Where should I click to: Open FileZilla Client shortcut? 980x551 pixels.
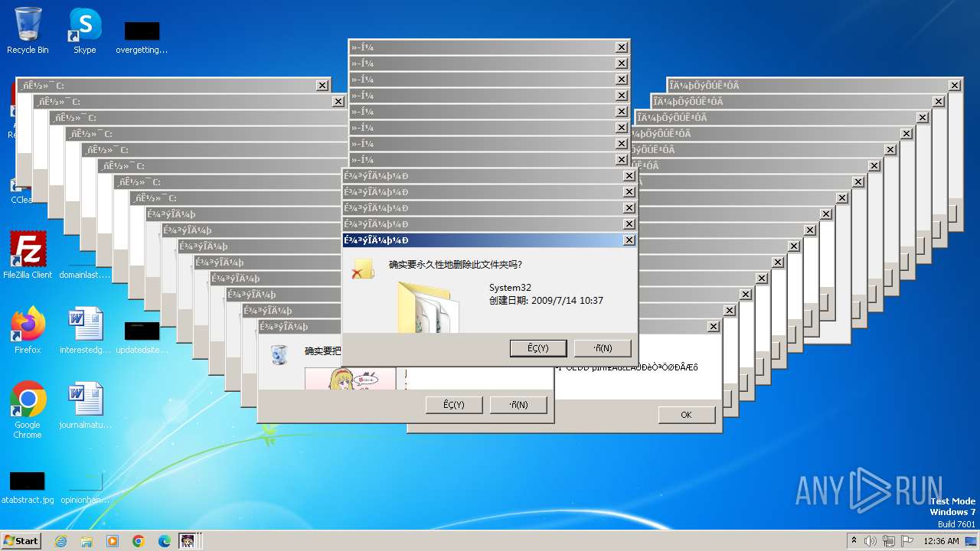click(28, 255)
